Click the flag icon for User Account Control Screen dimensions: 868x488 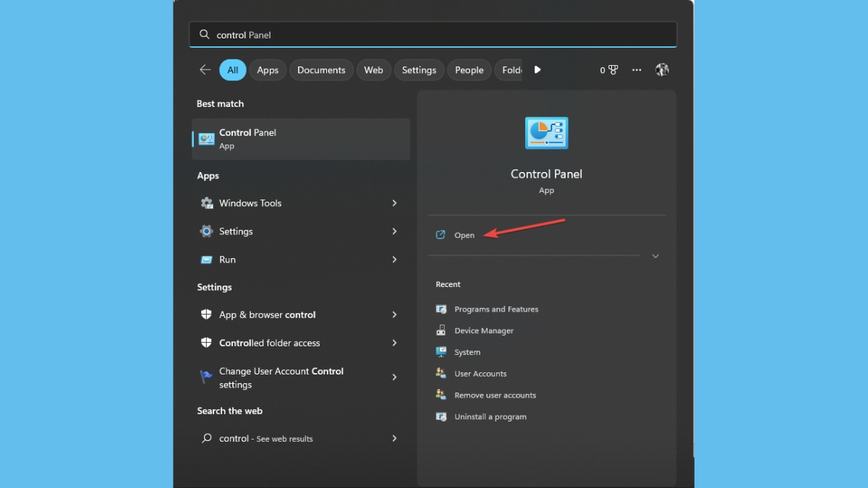click(x=207, y=377)
